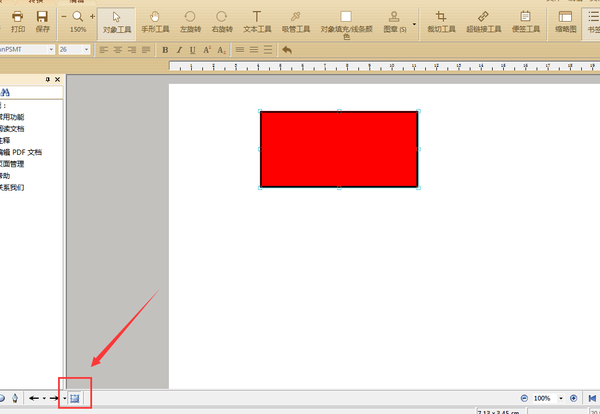This screenshot has width=600, height=414.
Task: Apply subscript formatting
Action: [221, 50]
